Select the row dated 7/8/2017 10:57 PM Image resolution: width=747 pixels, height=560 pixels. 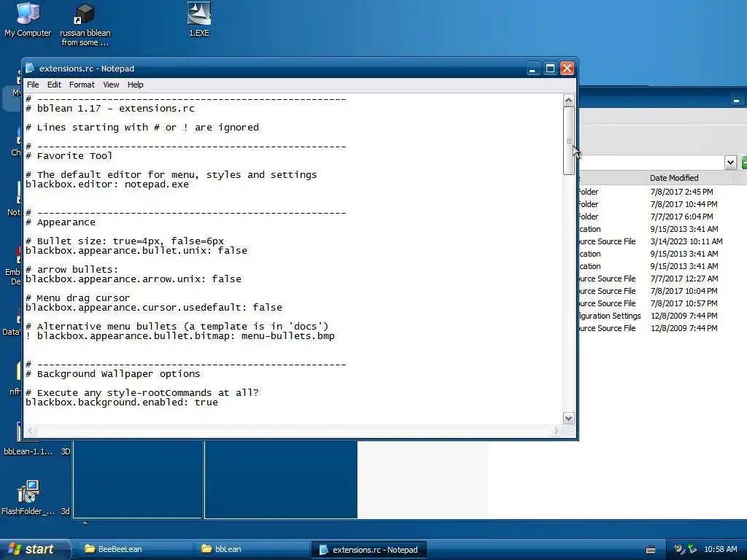(x=662, y=303)
